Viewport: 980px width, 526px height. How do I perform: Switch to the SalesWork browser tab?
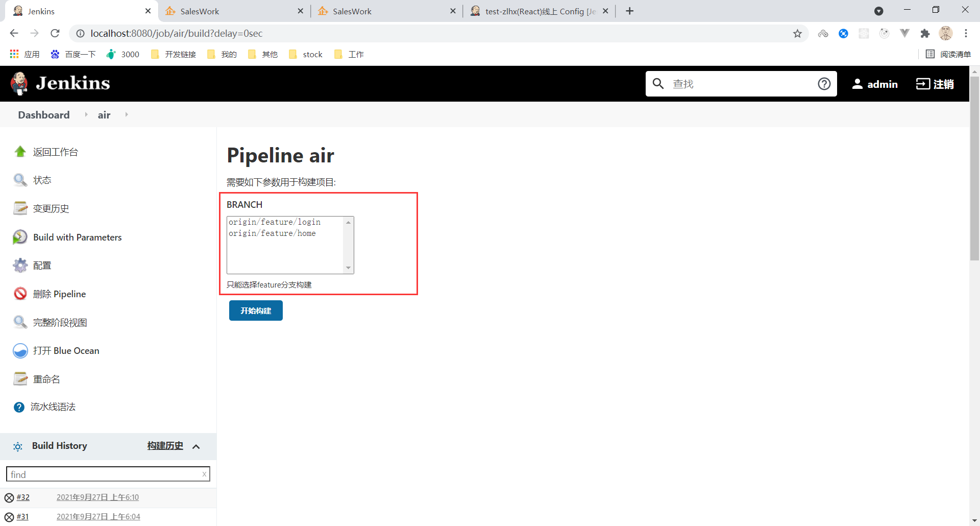click(x=199, y=11)
